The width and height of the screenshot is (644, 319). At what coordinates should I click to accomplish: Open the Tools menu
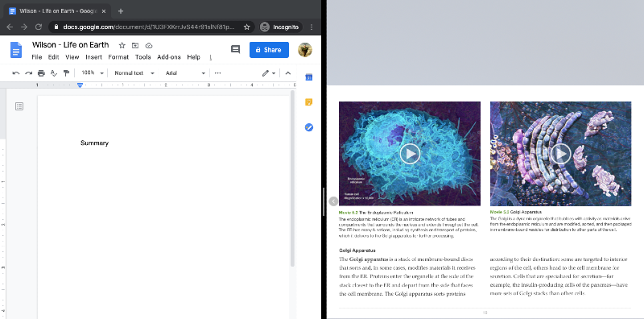point(143,57)
